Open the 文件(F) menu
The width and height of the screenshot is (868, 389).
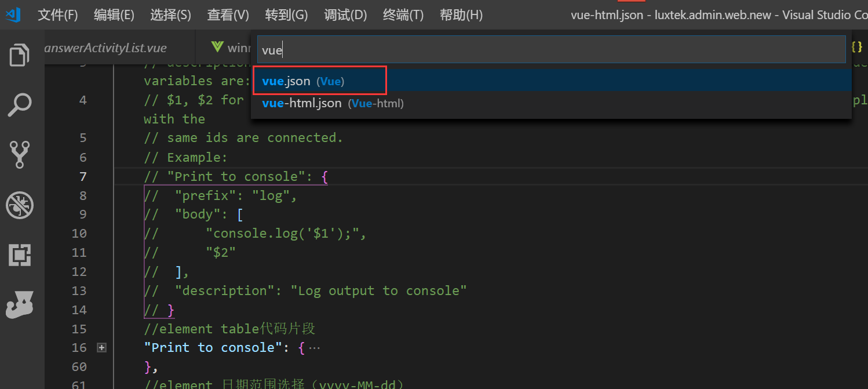point(57,14)
